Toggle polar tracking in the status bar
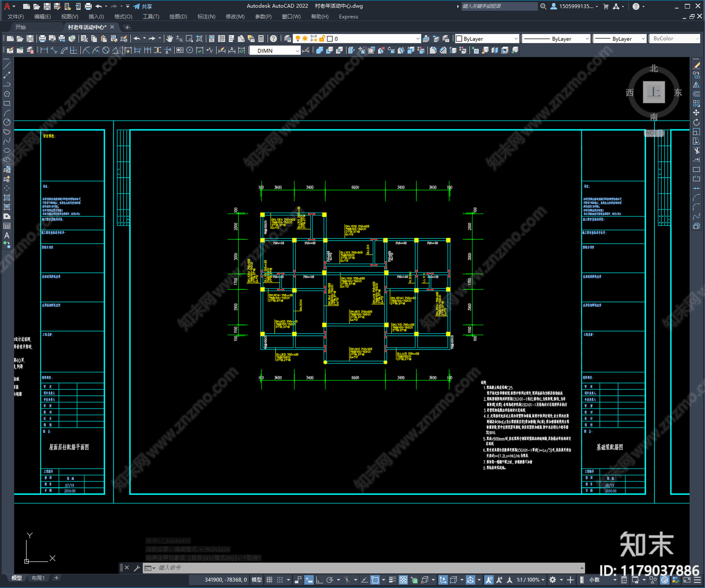This screenshot has height=588, width=705. tap(330, 580)
